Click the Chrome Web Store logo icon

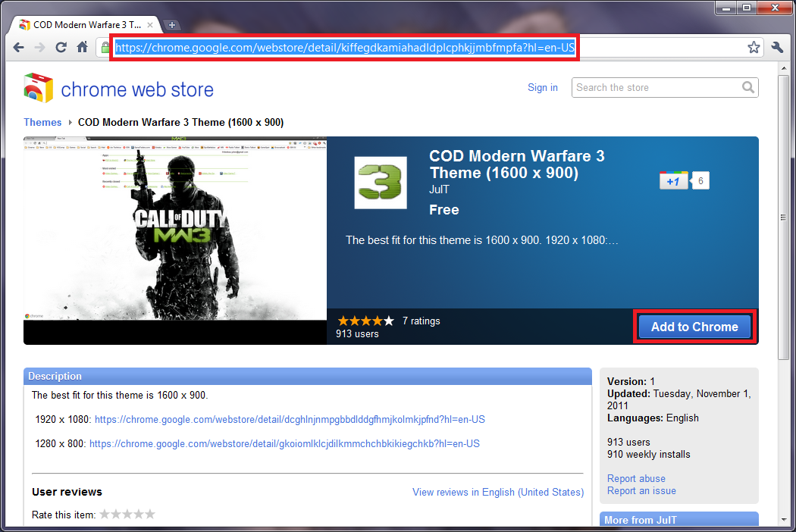38,88
